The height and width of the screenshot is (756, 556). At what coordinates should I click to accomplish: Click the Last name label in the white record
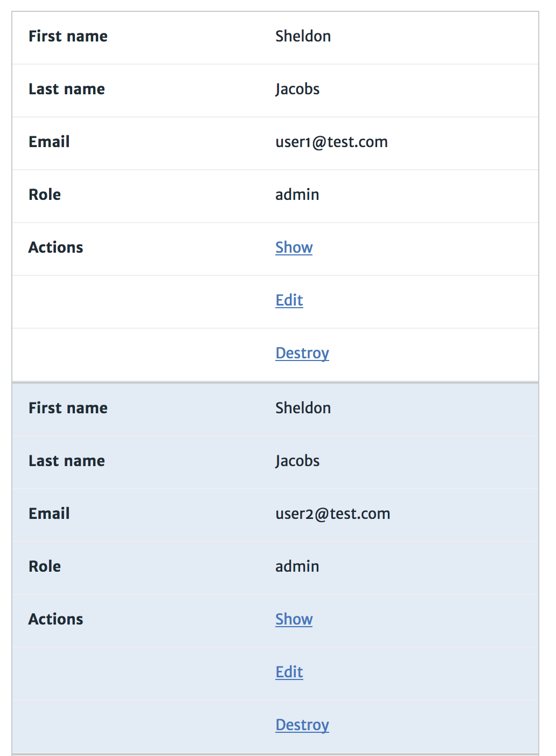pos(67,89)
